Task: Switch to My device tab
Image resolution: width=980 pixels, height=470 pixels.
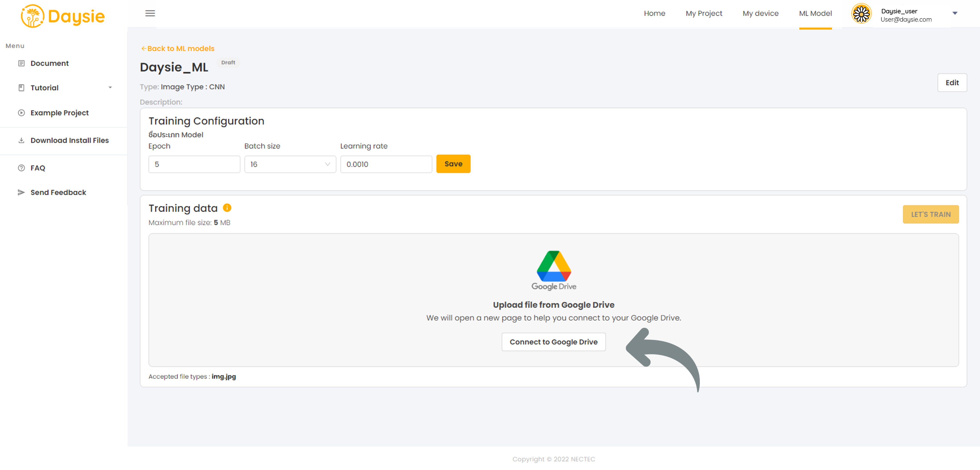Action: coord(760,13)
